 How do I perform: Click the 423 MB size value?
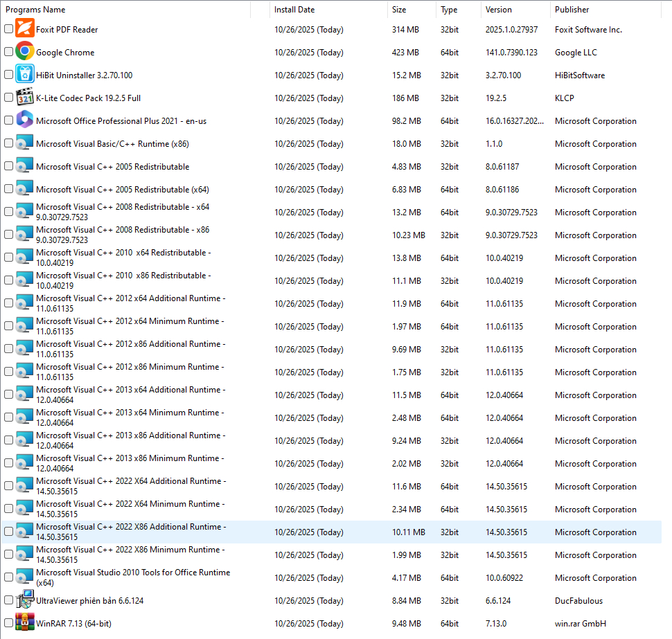405,52
